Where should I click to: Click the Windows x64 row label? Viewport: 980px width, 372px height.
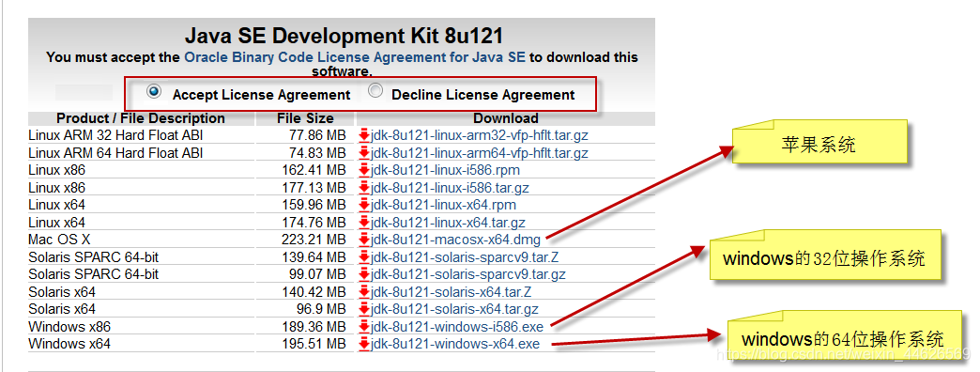(69, 344)
